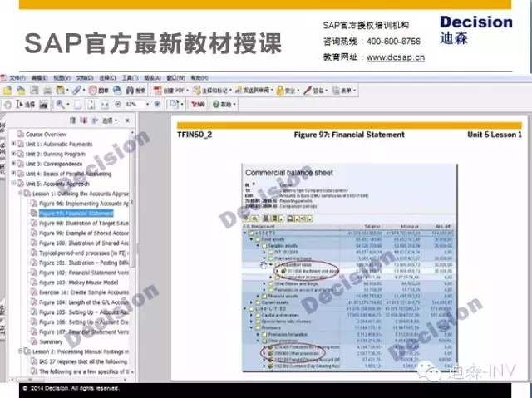This screenshot has height=398, width=532.
Task: Select Typical period-end processes bookmark
Action: pyautogui.click(x=82, y=253)
